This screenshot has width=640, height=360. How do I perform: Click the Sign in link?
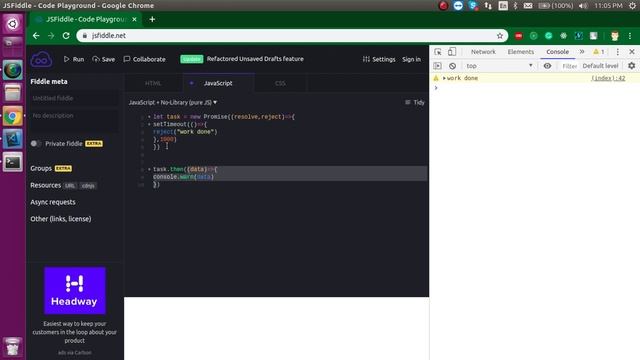(411, 59)
